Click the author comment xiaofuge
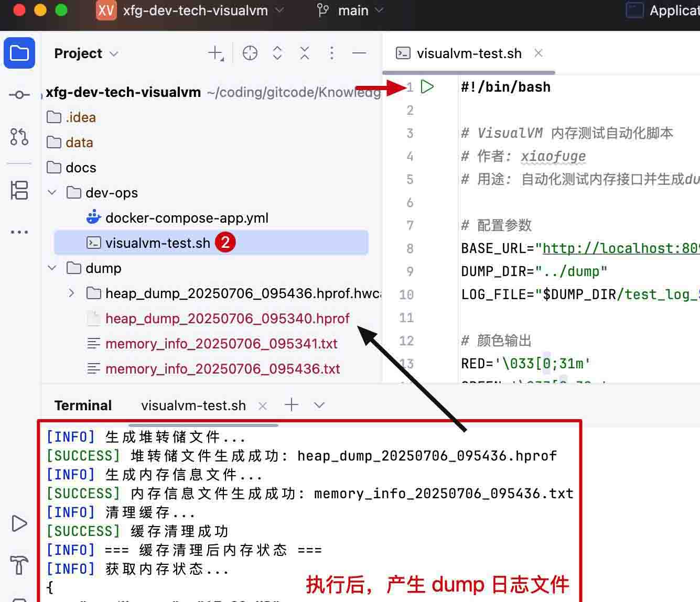Screen dimensions: 700x602 553,156
